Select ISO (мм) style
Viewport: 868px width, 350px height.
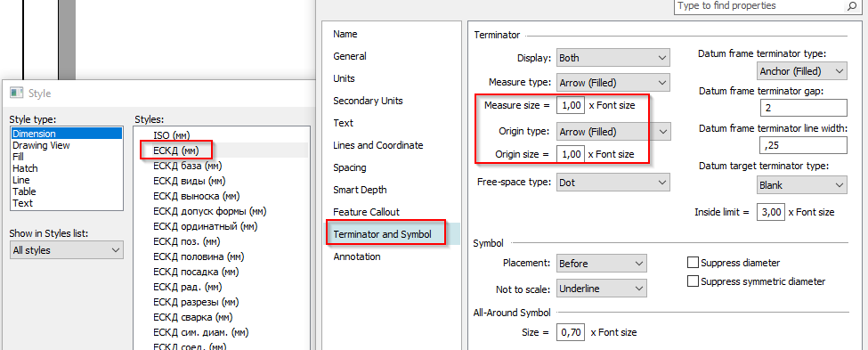point(172,135)
